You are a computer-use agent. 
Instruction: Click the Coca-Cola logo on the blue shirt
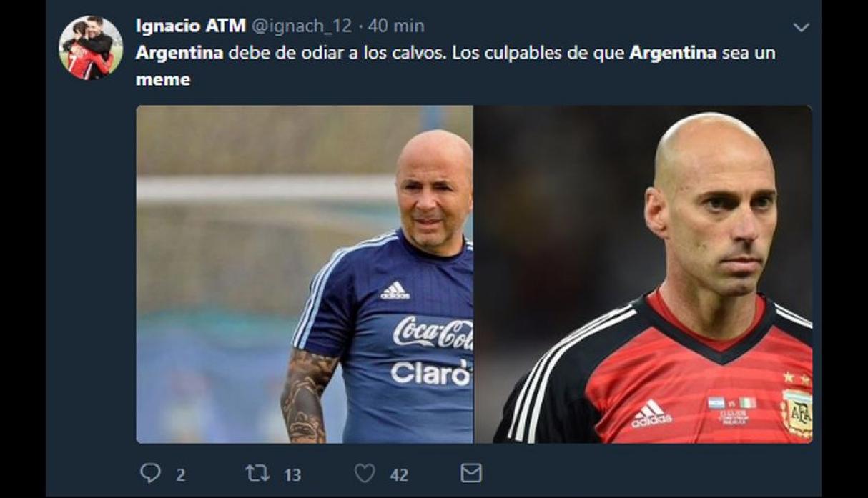pyautogui.click(x=433, y=333)
